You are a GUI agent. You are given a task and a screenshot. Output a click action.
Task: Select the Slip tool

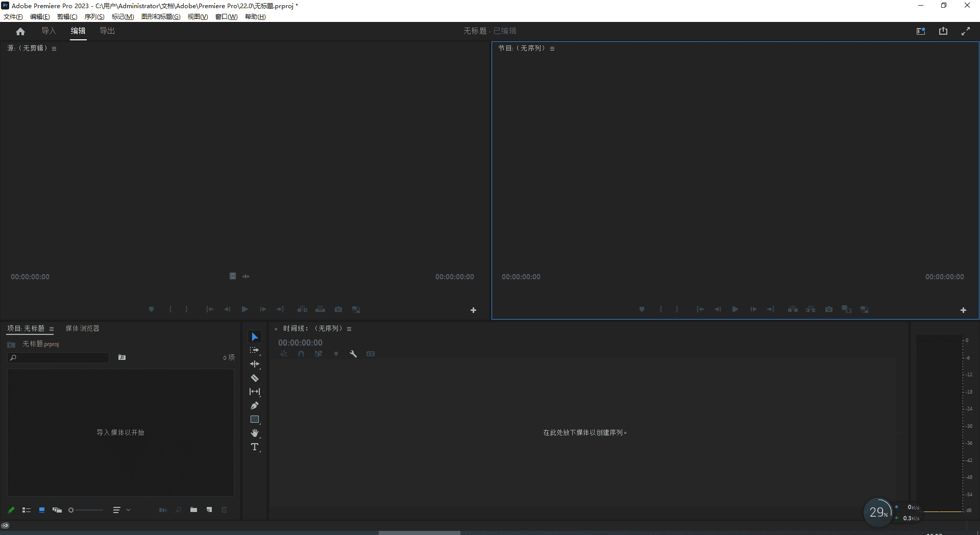tap(255, 392)
